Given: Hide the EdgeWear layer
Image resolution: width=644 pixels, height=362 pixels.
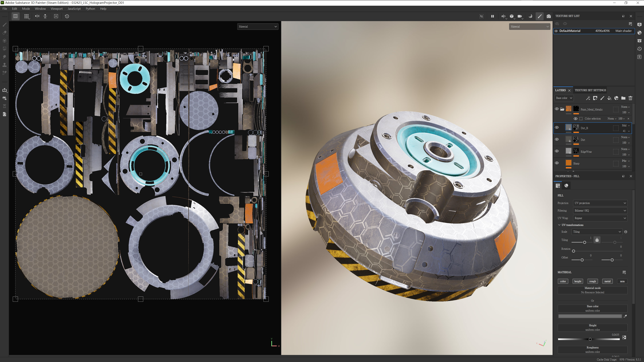Looking at the screenshot, I should point(557,151).
